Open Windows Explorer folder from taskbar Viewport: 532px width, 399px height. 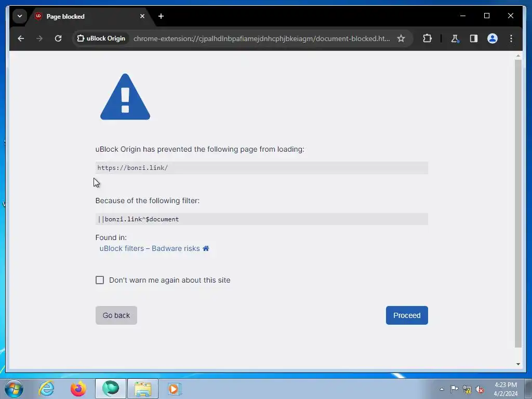coord(143,389)
